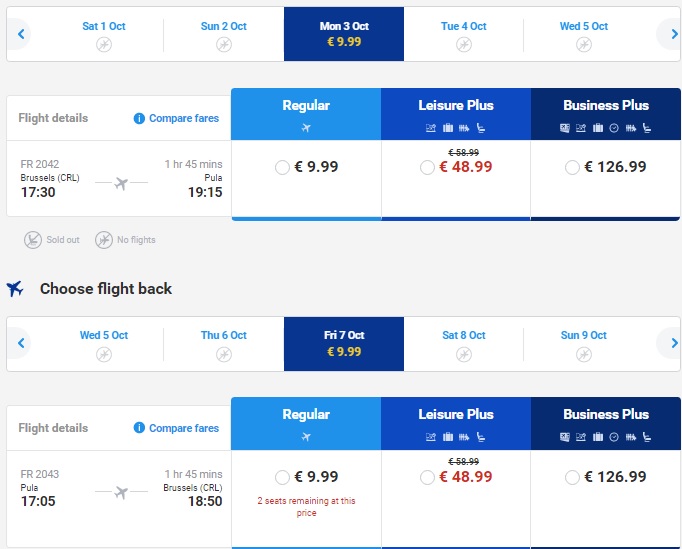Select return Business Plus € 126.99 radio button
682x549 pixels.
572,477
